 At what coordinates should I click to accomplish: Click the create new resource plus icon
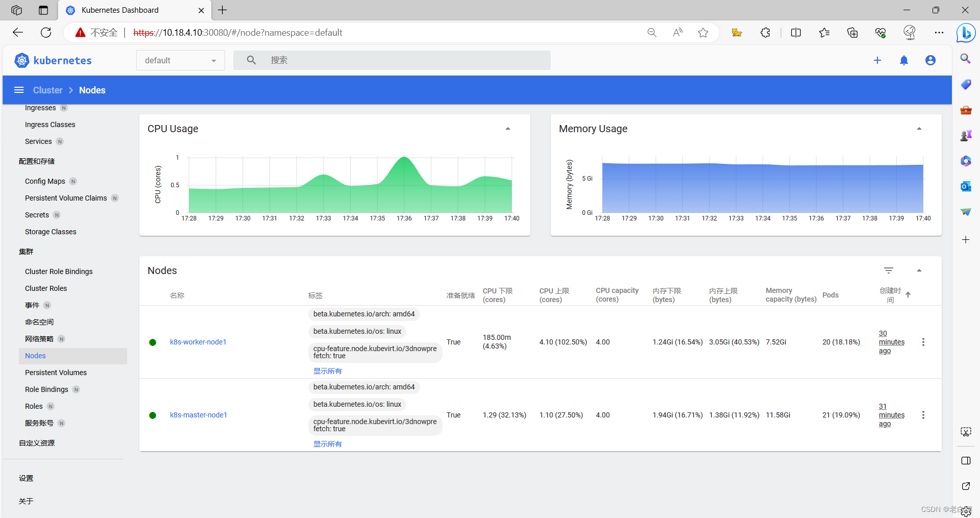pyautogui.click(x=877, y=60)
